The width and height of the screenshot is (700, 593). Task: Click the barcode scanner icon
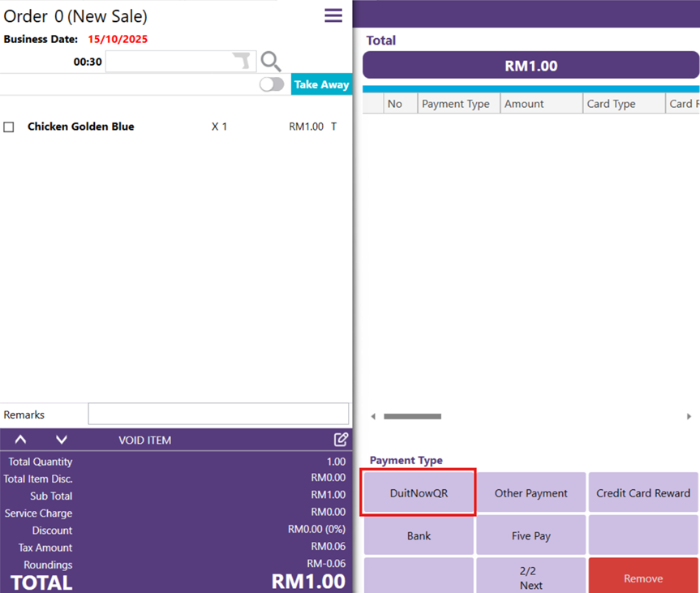(243, 62)
